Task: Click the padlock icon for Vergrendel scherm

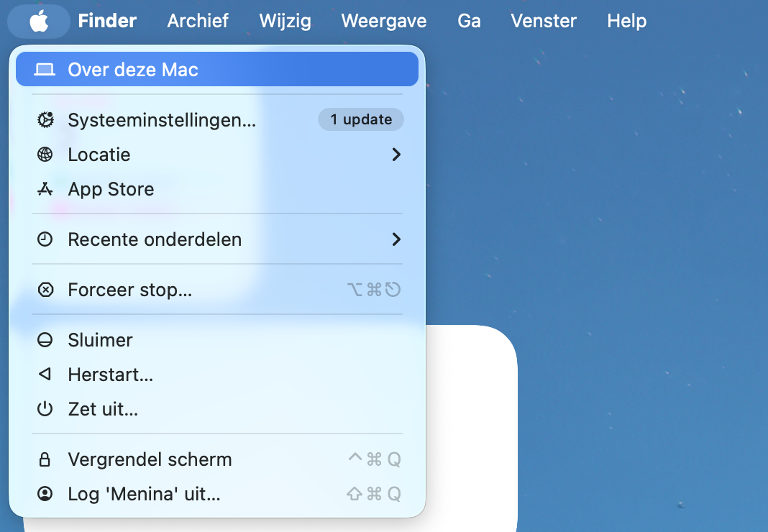Action: [x=45, y=459]
